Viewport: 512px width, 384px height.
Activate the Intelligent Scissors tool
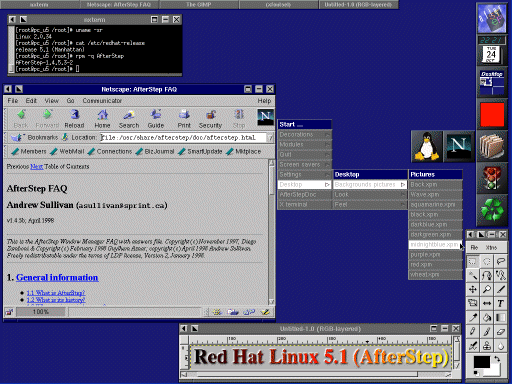pos(501,275)
